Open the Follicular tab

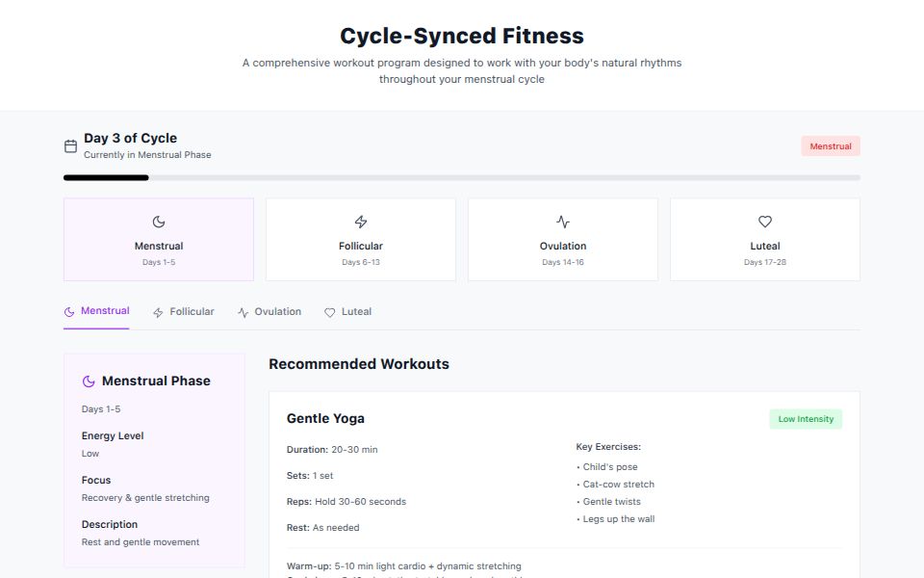point(184,311)
